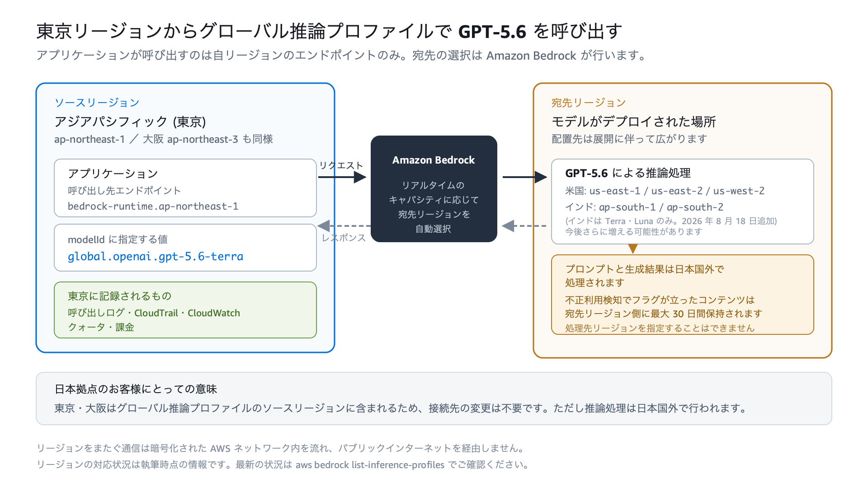Click the 米国: us-east-1 / us-east-2 / us-west-2 line
This screenshot has width=868, height=488.
click(x=665, y=191)
